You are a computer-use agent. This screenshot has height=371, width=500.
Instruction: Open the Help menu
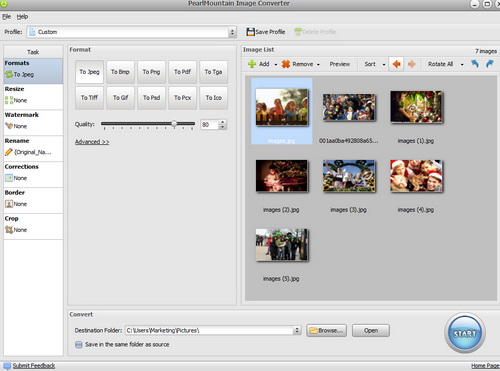(22, 17)
